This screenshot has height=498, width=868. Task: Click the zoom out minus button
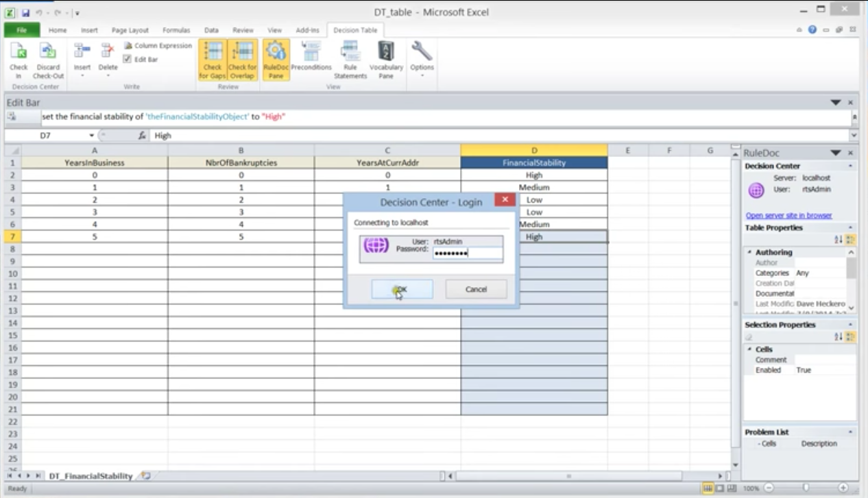[769, 488]
